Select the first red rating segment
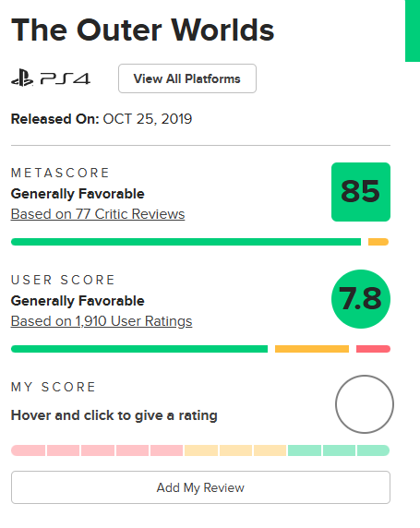Viewport: 420px width, 528px height. 29,450
